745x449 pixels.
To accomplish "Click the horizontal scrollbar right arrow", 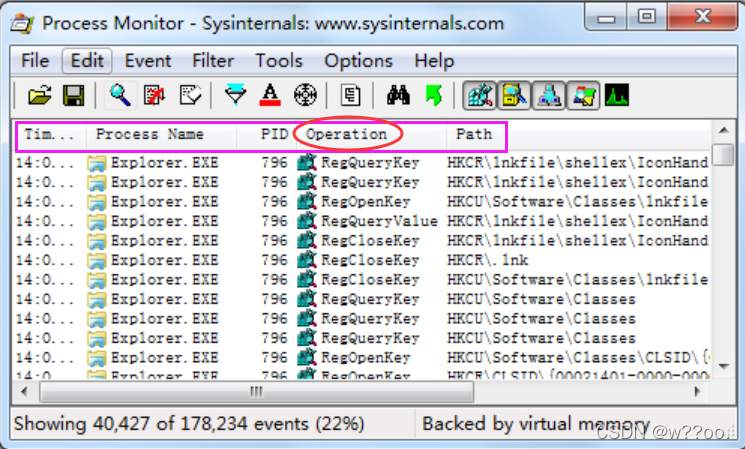I will click(697, 392).
